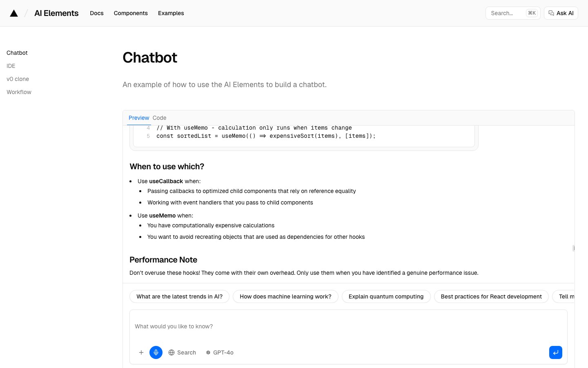588x368 pixels.
Task: Click the Ask AI button
Action: coord(561,13)
